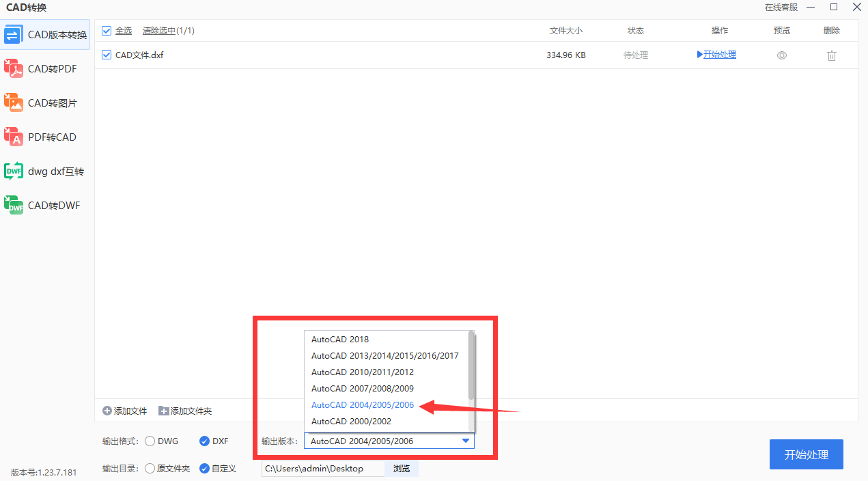Viewport: 868px width, 481px height.
Task: Click the version list scrollbar
Action: click(471, 366)
